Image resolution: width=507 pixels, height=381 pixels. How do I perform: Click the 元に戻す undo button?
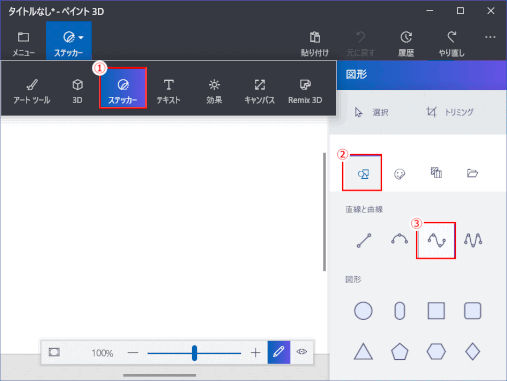click(x=360, y=43)
